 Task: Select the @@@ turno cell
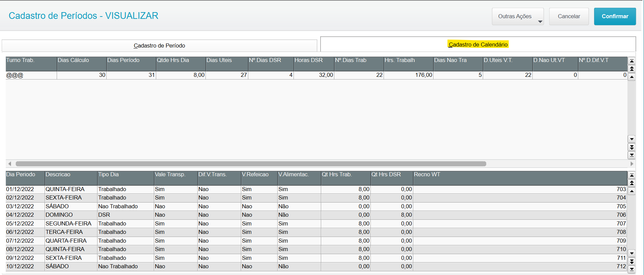(x=31, y=75)
